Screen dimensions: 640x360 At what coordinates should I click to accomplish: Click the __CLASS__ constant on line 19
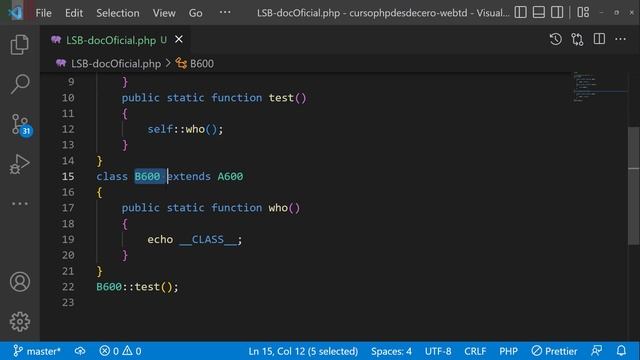point(208,240)
